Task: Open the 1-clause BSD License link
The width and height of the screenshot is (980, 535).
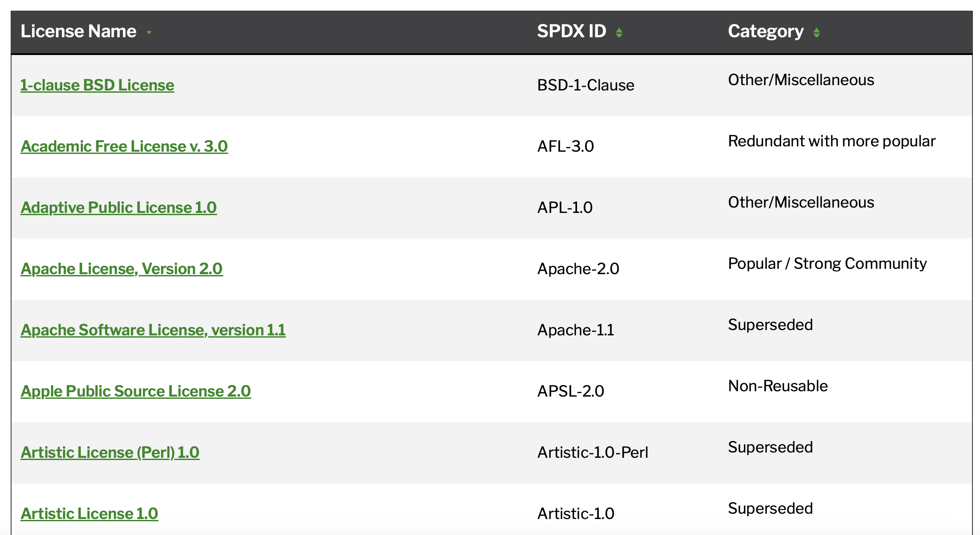Action: [x=97, y=85]
